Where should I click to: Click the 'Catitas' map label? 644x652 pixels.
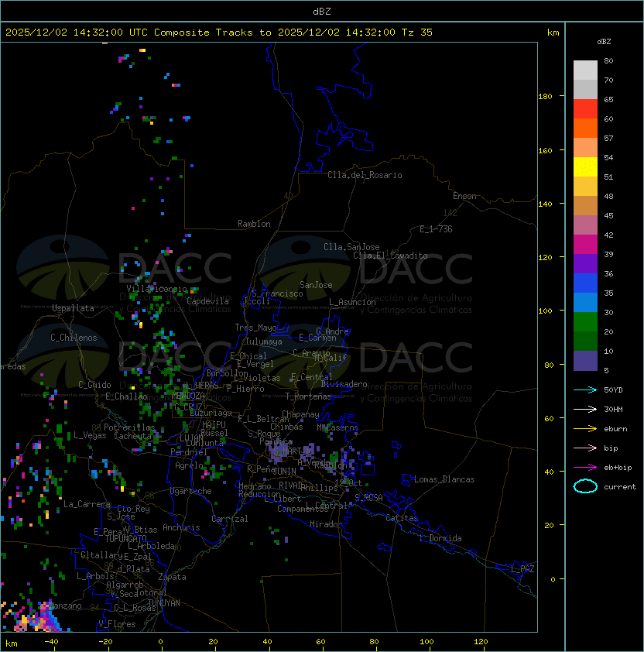click(x=402, y=518)
